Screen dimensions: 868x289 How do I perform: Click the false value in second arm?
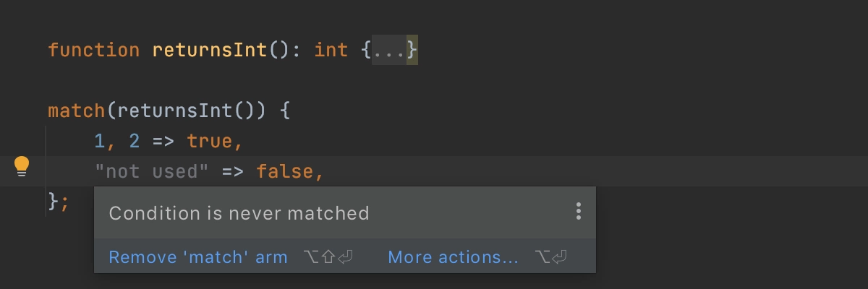point(285,172)
